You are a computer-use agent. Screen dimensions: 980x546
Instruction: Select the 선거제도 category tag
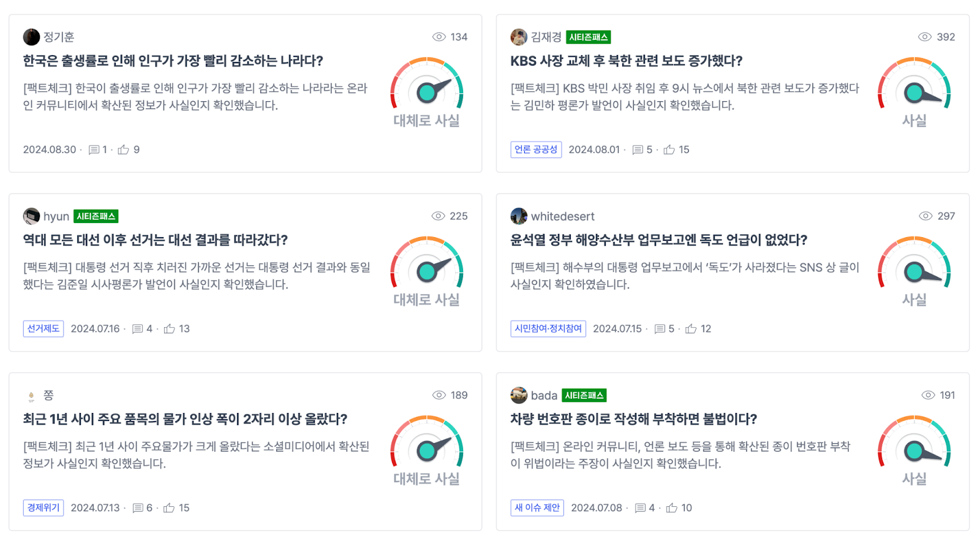coord(43,328)
